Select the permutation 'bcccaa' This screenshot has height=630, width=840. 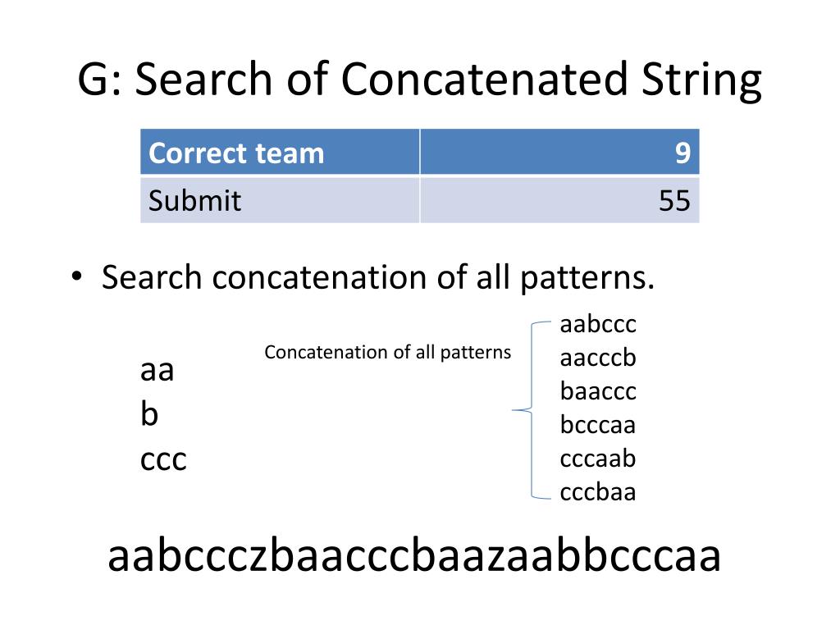point(598,425)
